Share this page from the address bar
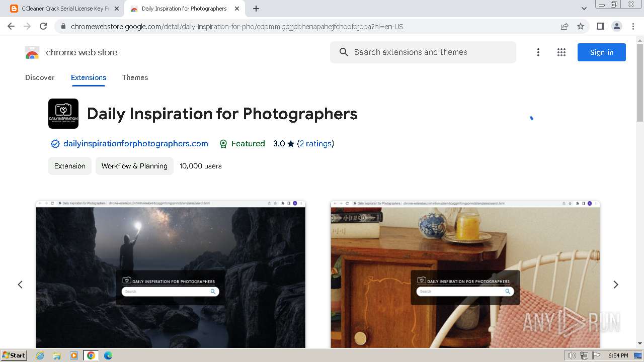This screenshot has width=644, height=362. pyautogui.click(x=565, y=27)
